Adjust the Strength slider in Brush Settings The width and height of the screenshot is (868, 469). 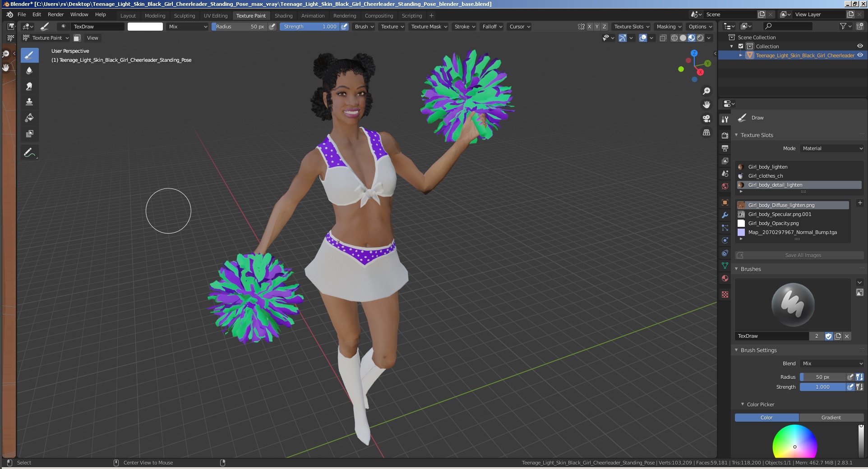click(x=822, y=387)
